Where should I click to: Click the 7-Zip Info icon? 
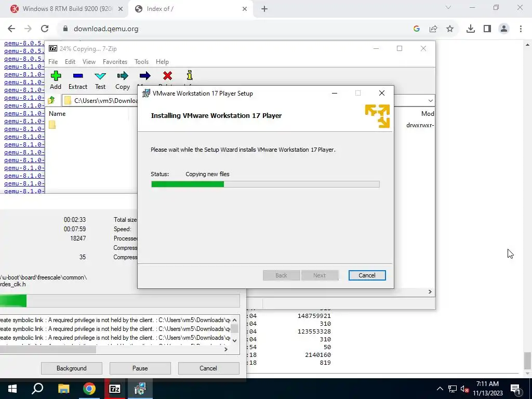pos(190,75)
